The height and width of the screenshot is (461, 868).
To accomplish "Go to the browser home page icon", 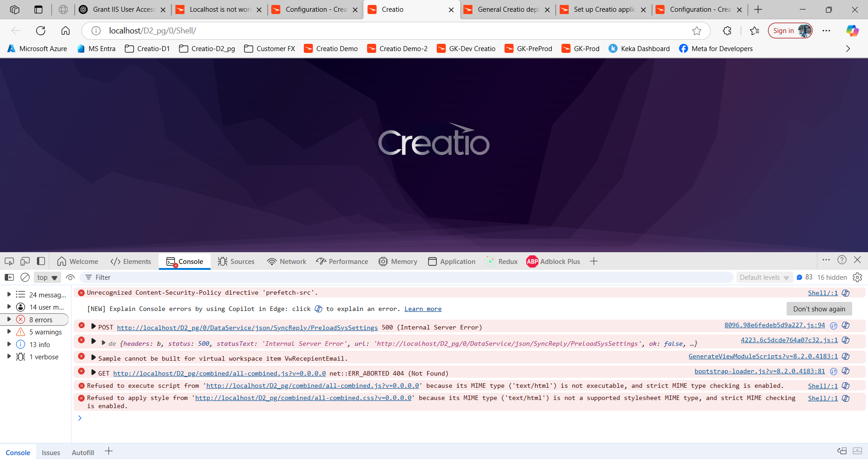I will click(x=66, y=31).
